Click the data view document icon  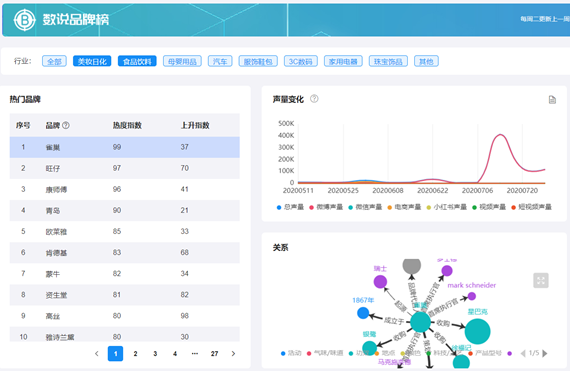point(552,100)
